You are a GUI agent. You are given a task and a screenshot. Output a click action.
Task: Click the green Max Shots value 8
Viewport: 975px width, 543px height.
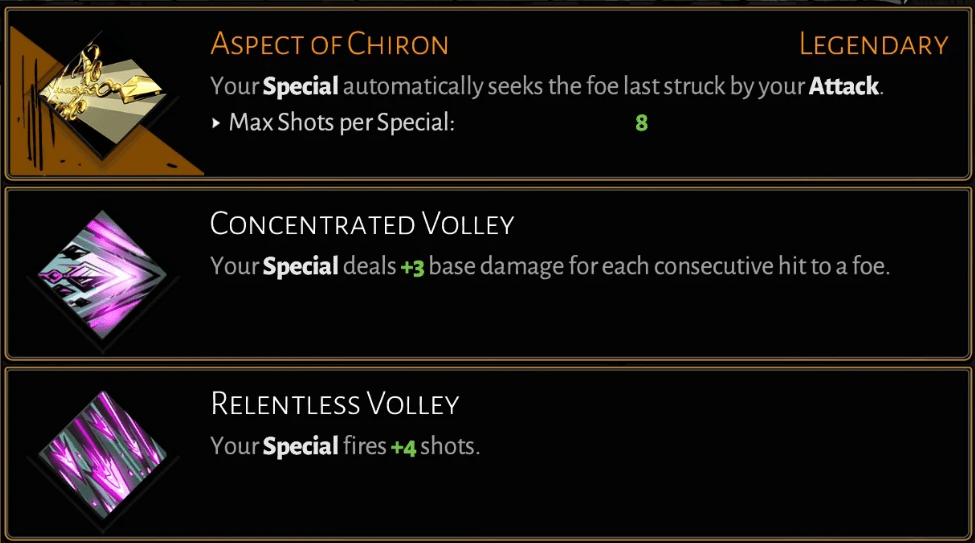pyautogui.click(x=641, y=124)
